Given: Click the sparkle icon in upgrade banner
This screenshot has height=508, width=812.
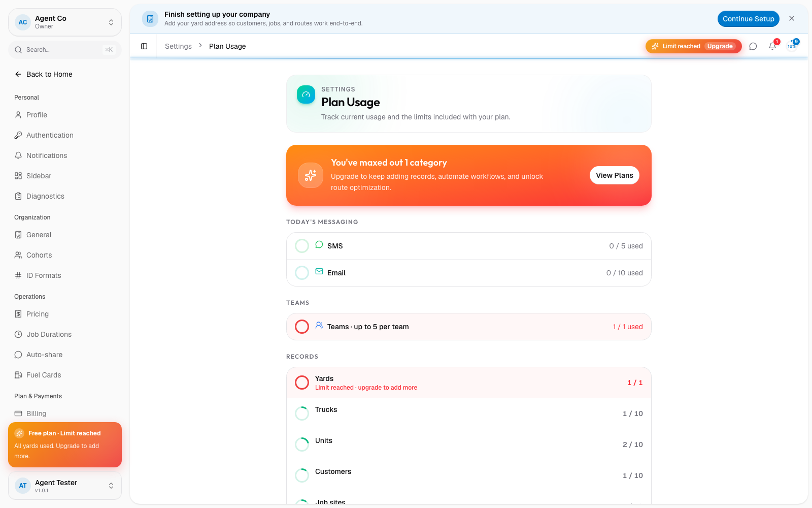Looking at the screenshot, I should (x=311, y=175).
